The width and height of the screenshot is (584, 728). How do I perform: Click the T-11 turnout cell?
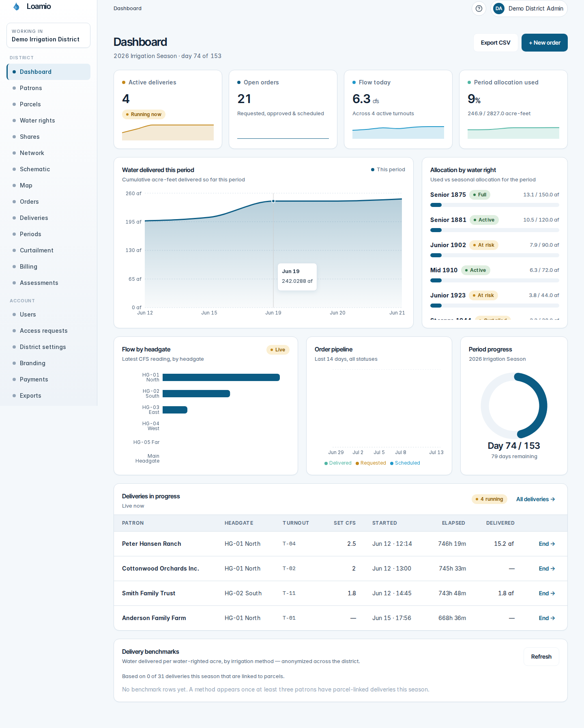click(x=289, y=593)
